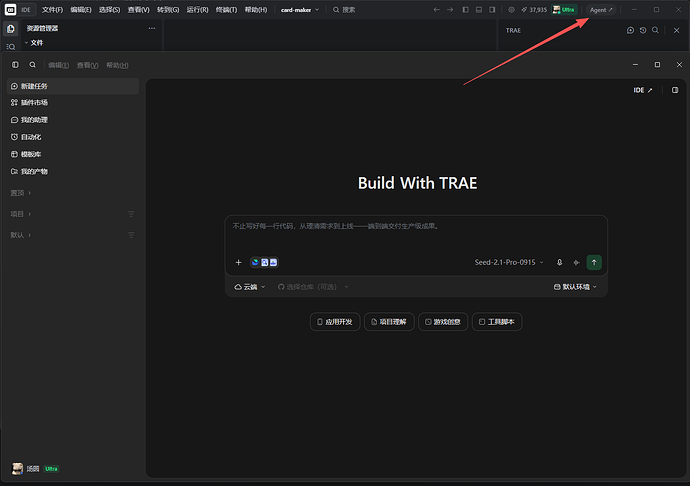
Task: Open the settings gear in IDE title bar
Action: (511, 10)
